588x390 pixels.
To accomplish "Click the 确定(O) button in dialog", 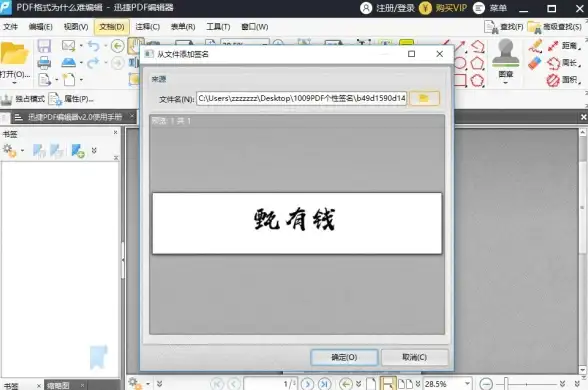I will point(344,357).
